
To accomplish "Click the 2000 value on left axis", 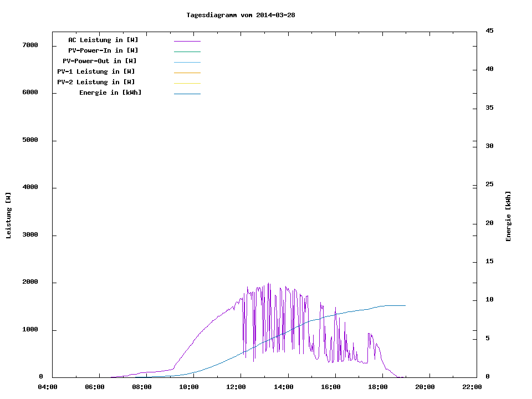I will click(x=30, y=282).
